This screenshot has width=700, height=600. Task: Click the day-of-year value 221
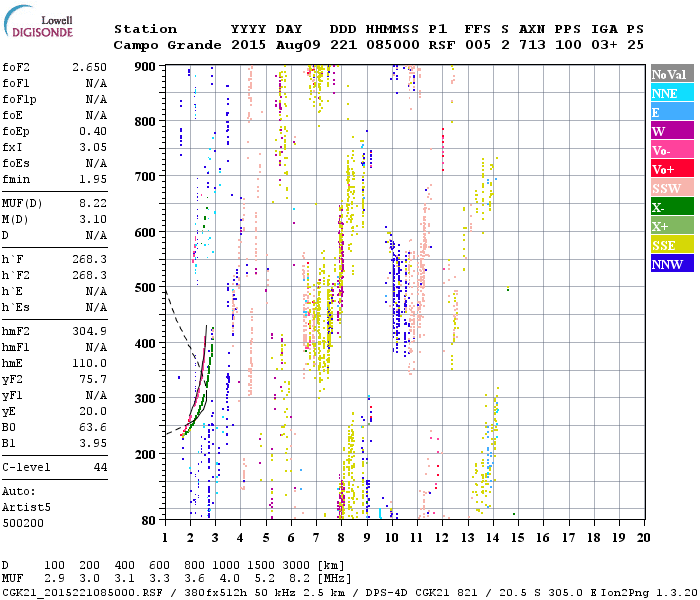(343, 45)
